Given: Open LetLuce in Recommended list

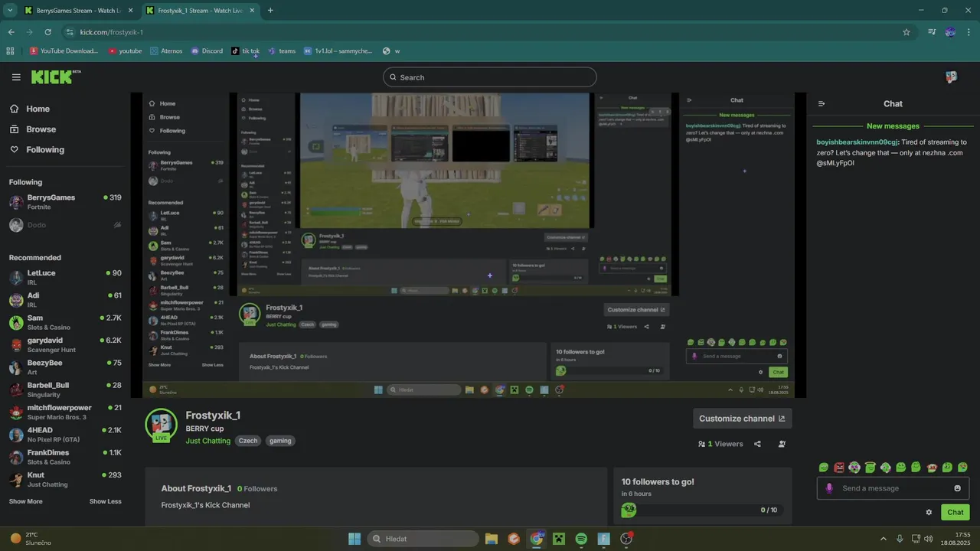Looking at the screenshot, I should click(x=65, y=277).
